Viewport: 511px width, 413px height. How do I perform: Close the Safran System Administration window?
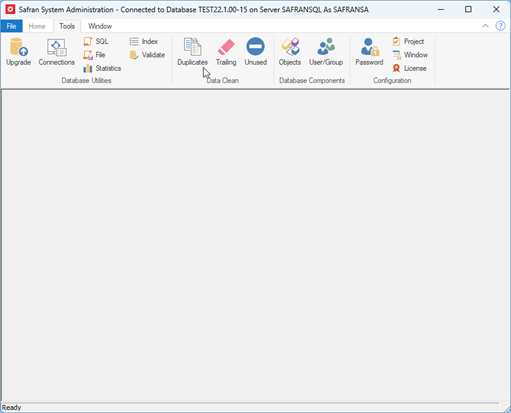coord(496,9)
